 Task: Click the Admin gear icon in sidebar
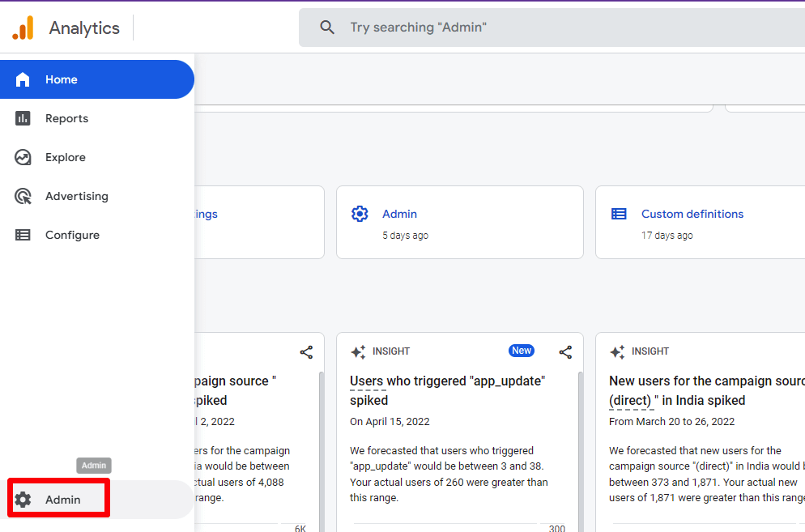pos(23,500)
